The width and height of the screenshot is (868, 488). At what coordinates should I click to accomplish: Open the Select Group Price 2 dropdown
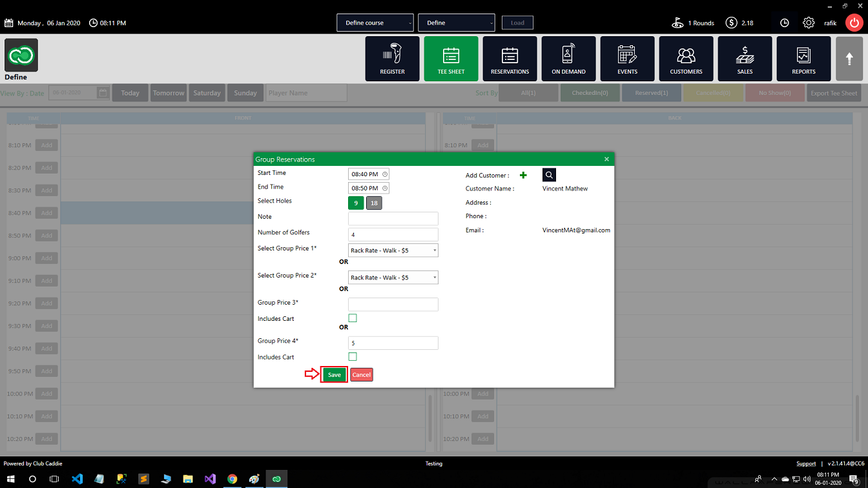393,278
